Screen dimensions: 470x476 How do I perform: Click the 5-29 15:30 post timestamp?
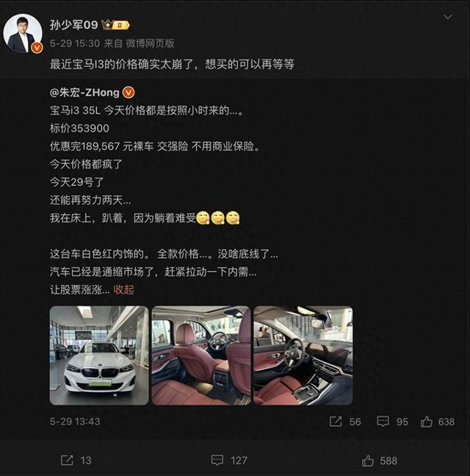(x=75, y=43)
